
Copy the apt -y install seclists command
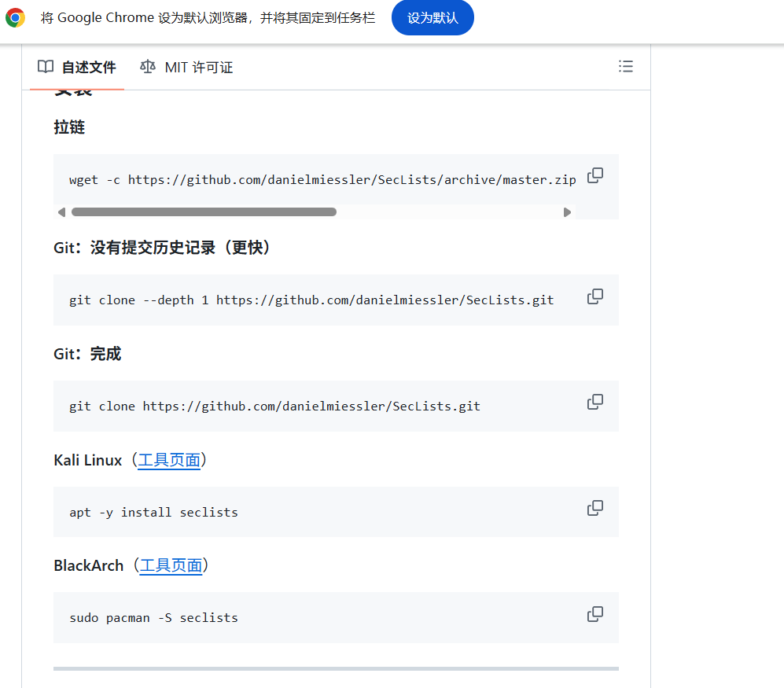point(595,508)
